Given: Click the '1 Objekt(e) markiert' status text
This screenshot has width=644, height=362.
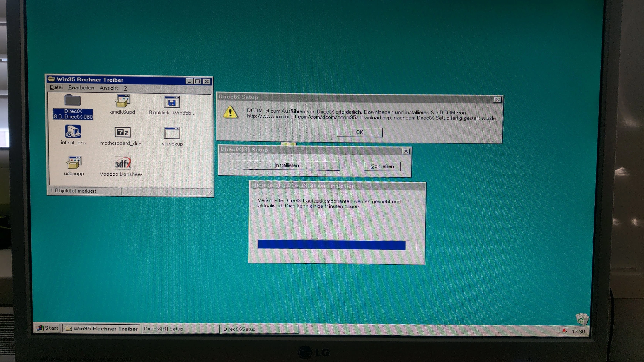Looking at the screenshot, I should (x=73, y=191).
